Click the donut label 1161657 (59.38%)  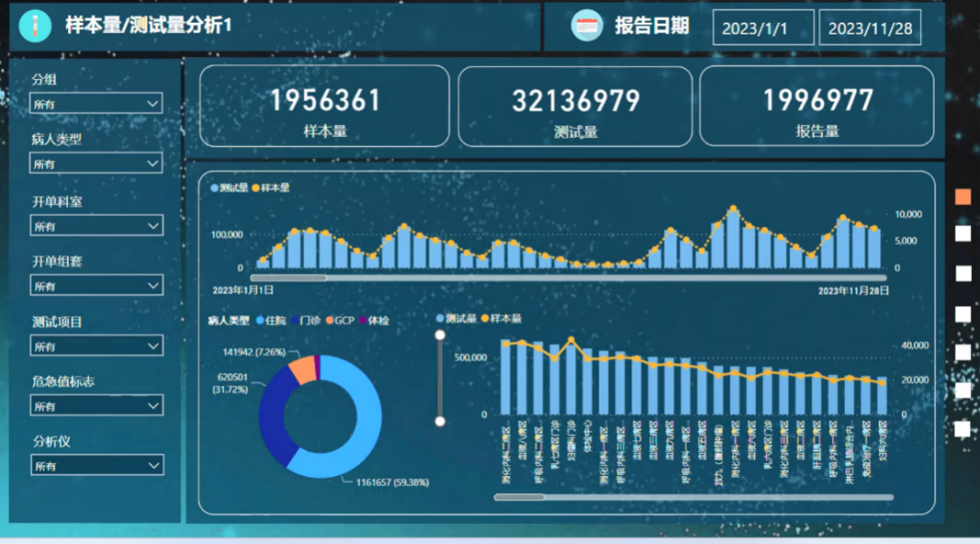[x=393, y=483]
